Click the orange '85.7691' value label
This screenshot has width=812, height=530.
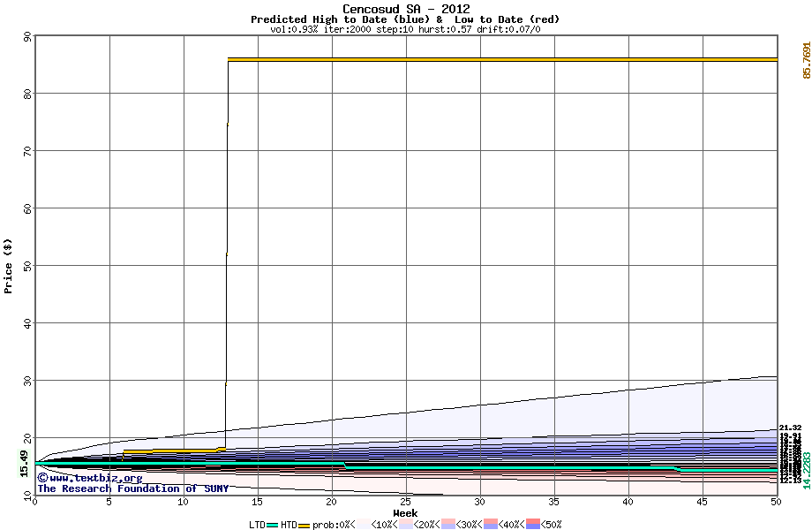pyautogui.click(x=807, y=60)
